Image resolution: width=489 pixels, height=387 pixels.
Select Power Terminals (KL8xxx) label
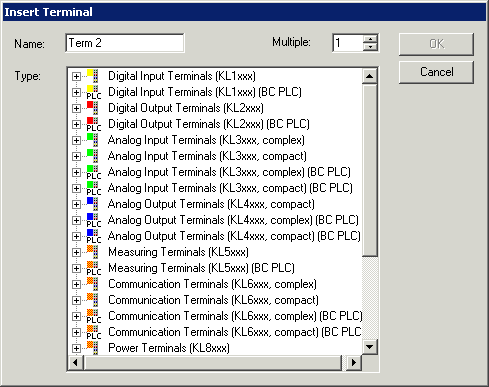(169, 348)
